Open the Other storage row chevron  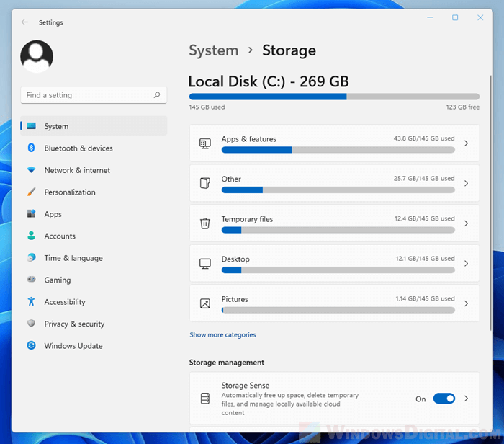click(466, 183)
